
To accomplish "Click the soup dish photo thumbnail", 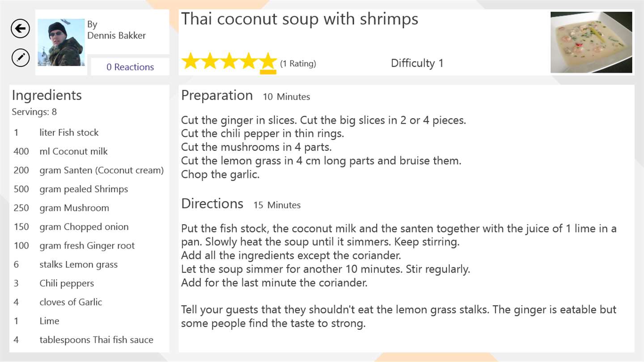I will click(x=591, y=42).
